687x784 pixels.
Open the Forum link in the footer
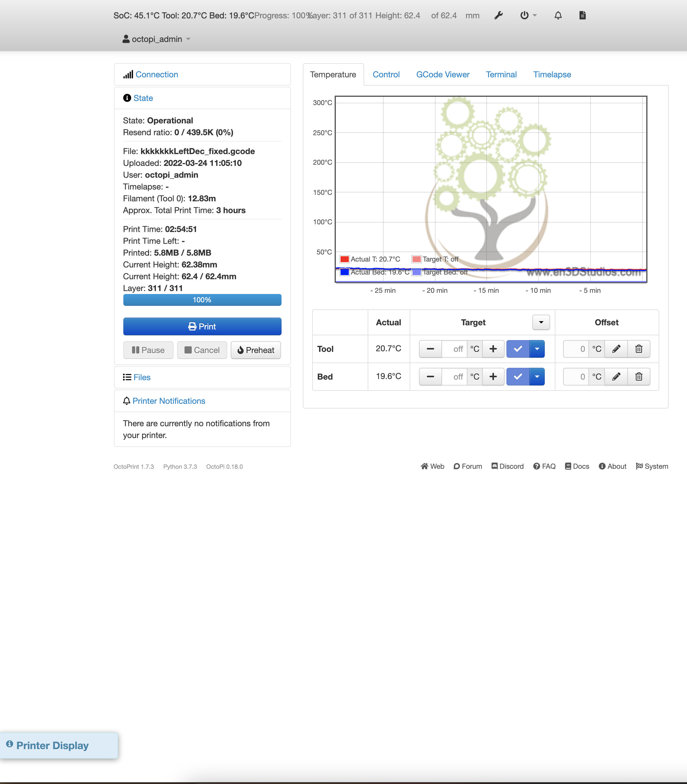click(x=468, y=466)
